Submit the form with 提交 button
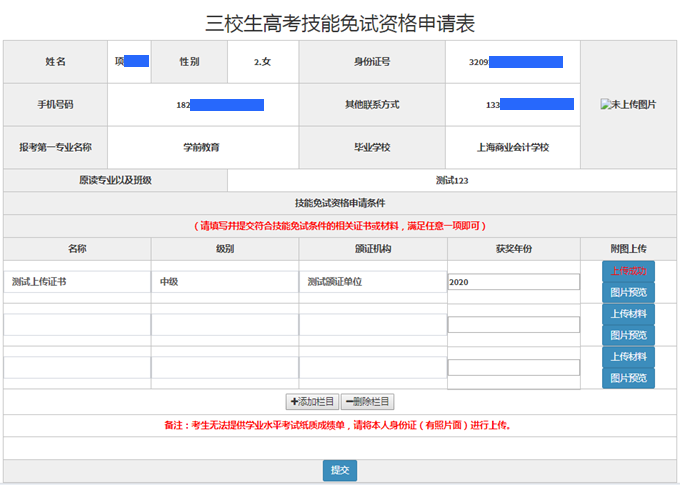 pos(339,470)
